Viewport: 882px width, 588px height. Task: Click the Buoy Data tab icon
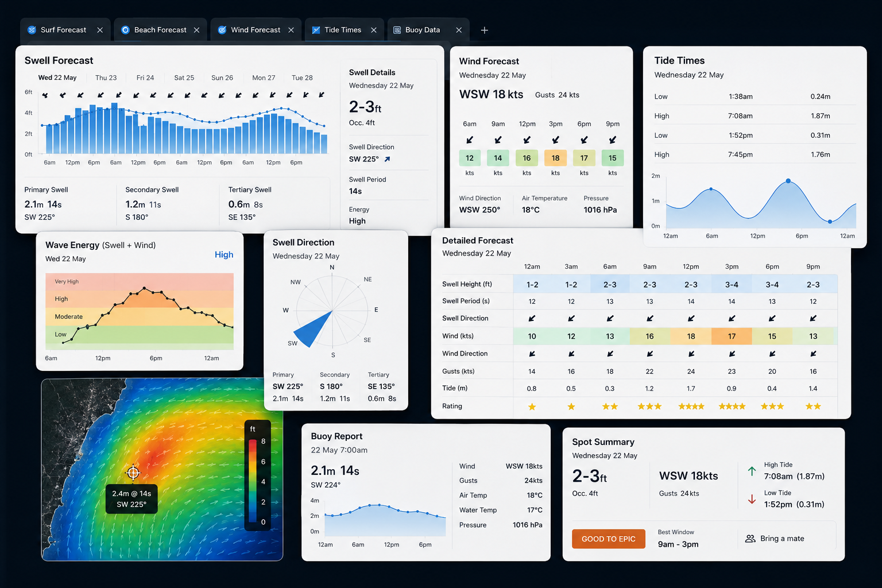click(397, 30)
